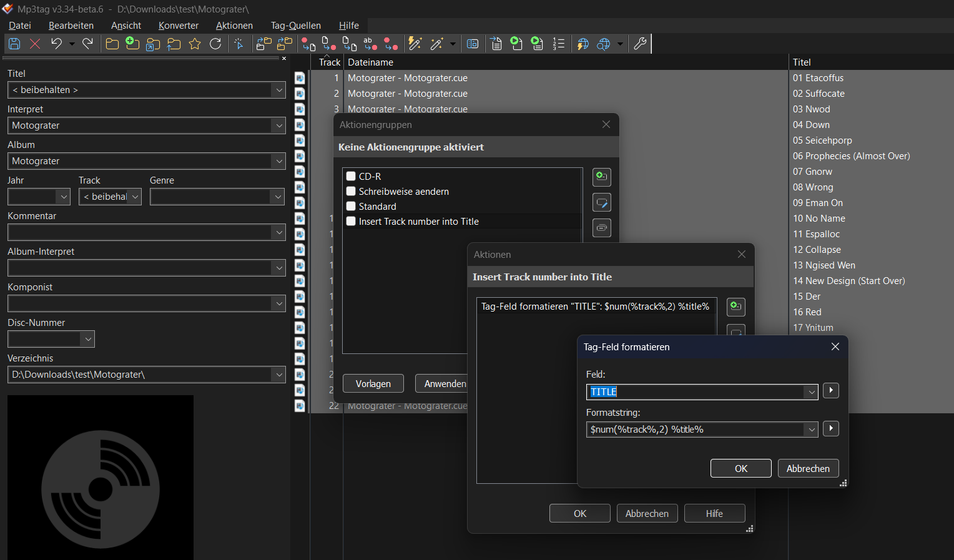Click the Vorlagen button
Viewport: 954px width, 560px height.
pyautogui.click(x=373, y=383)
